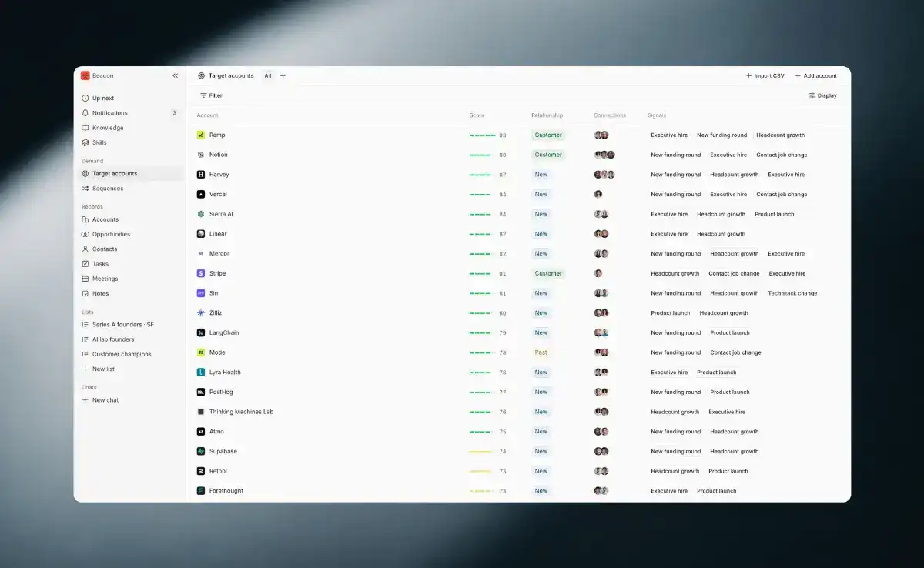Image resolution: width=924 pixels, height=568 pixels.
Task: Click the Lyra Health logo icon
Action: (201, 373)
